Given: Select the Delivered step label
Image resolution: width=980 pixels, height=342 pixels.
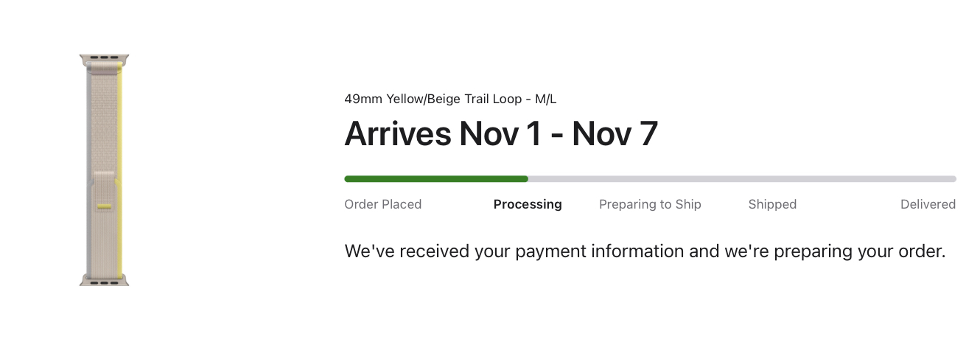Looking at the screenshot, I should (x=928, y=204).
